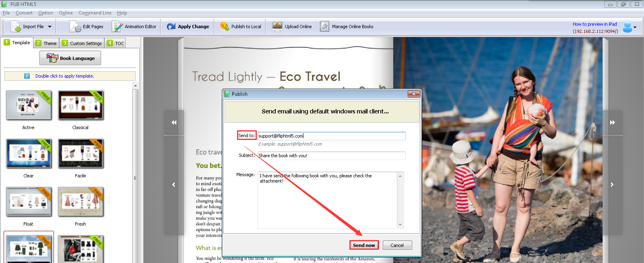Expand the Import File dropdown arrow
This screenshot has height=263, width=644.
[x=50, y=27]
